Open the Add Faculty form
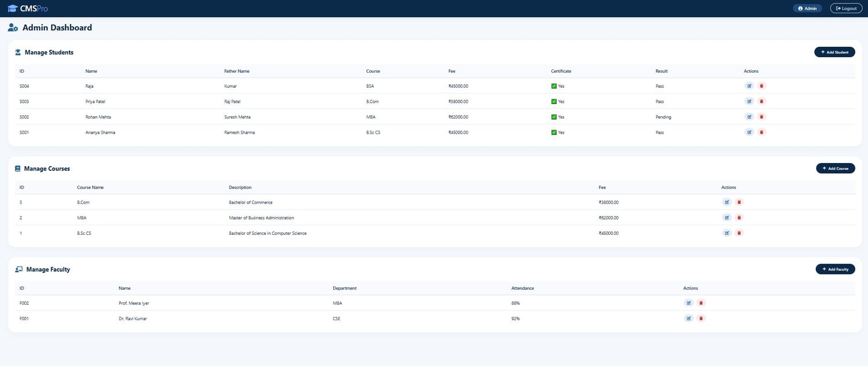868x366 pixels. [835, 269]
